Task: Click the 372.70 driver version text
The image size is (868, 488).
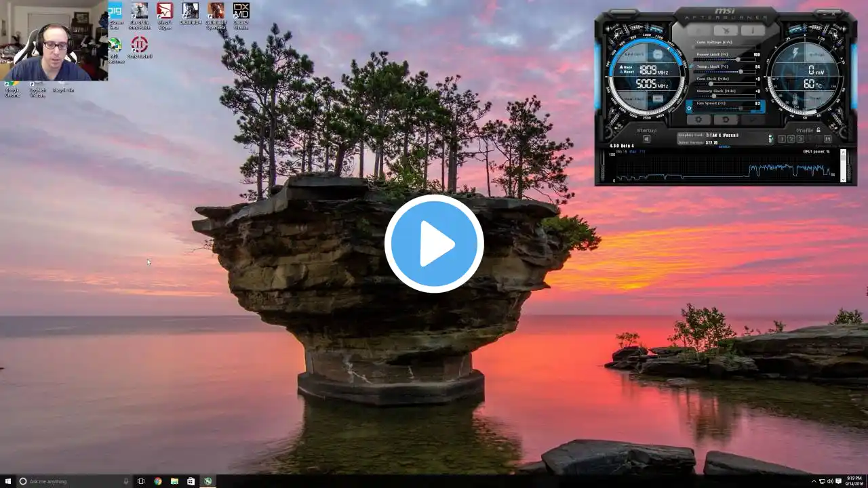Action: coord(711,143)
